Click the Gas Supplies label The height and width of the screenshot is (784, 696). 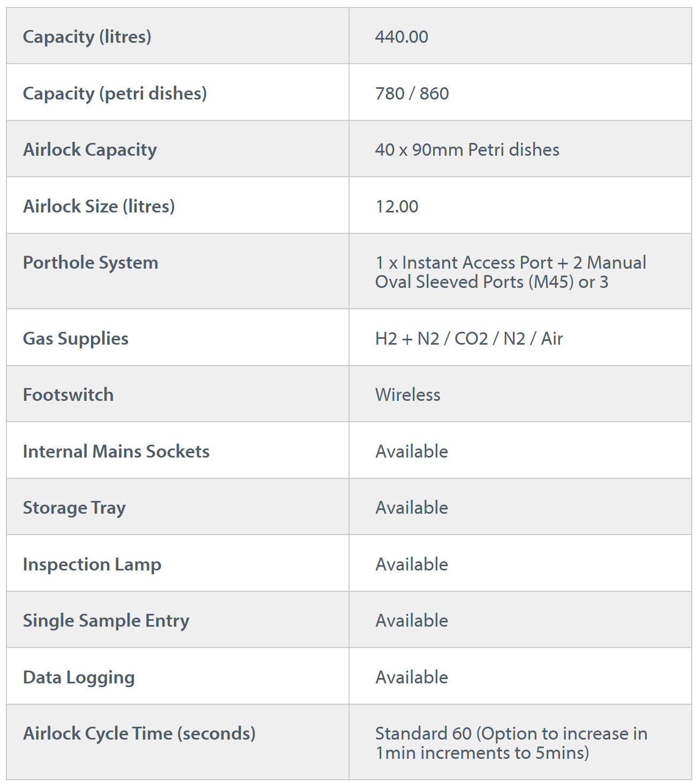tap(75, 339)
